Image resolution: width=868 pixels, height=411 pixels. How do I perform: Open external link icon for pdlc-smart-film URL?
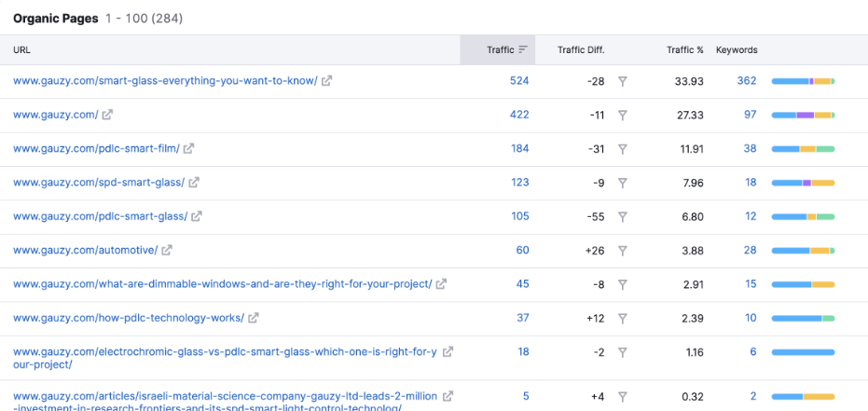(x=188, y=148)
